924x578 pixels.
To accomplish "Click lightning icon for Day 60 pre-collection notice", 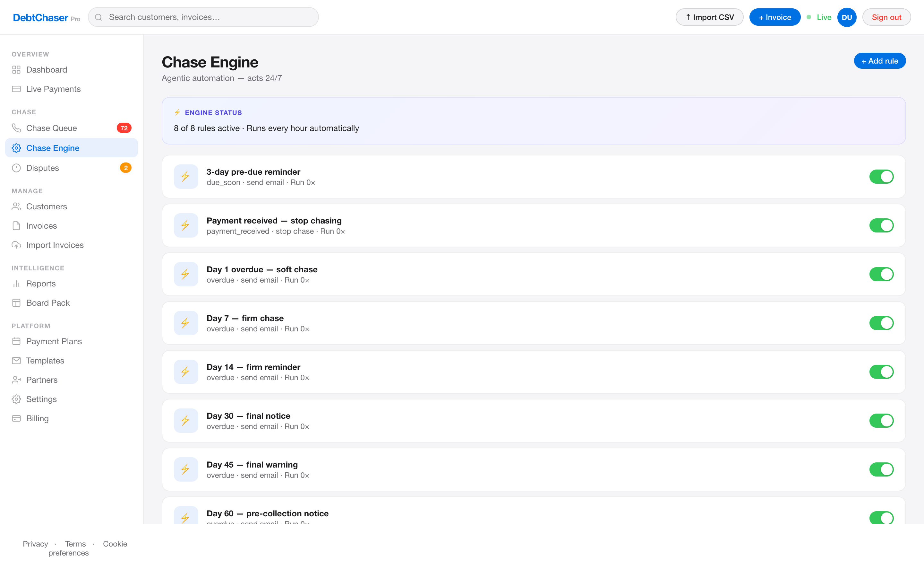I will [186, 515].
